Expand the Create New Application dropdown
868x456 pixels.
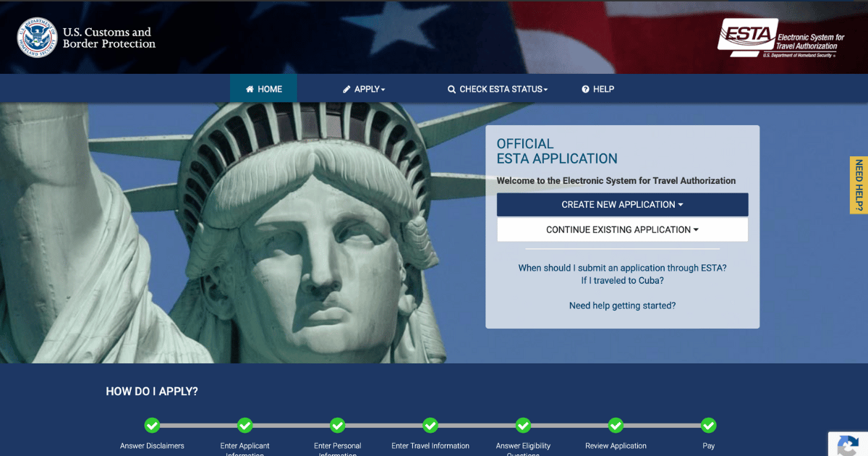pyautogui.click(x=622, y=205)
